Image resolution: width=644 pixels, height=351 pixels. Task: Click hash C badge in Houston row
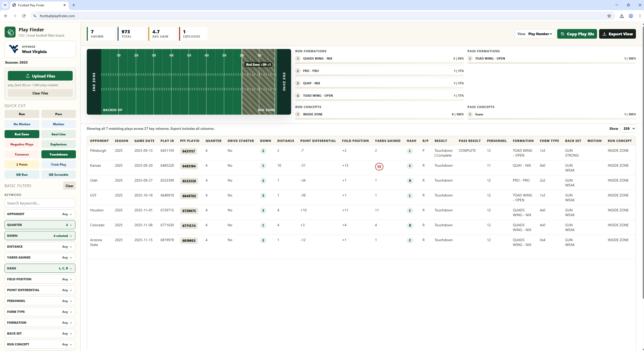(x=410, y=211)
